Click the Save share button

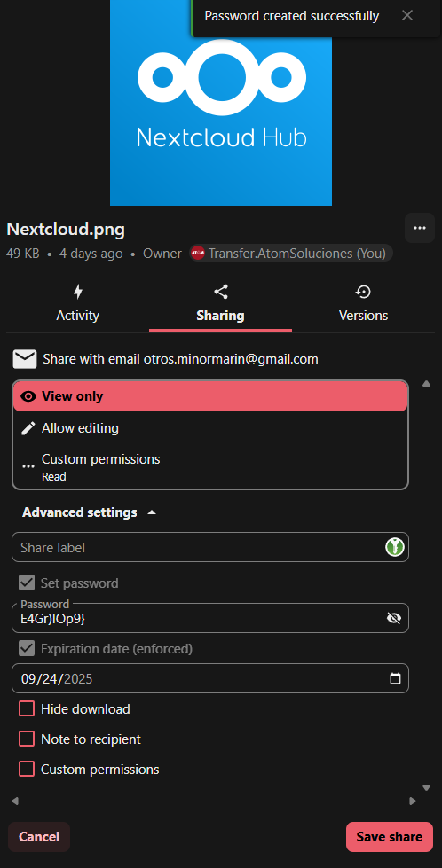coord(390,836)
